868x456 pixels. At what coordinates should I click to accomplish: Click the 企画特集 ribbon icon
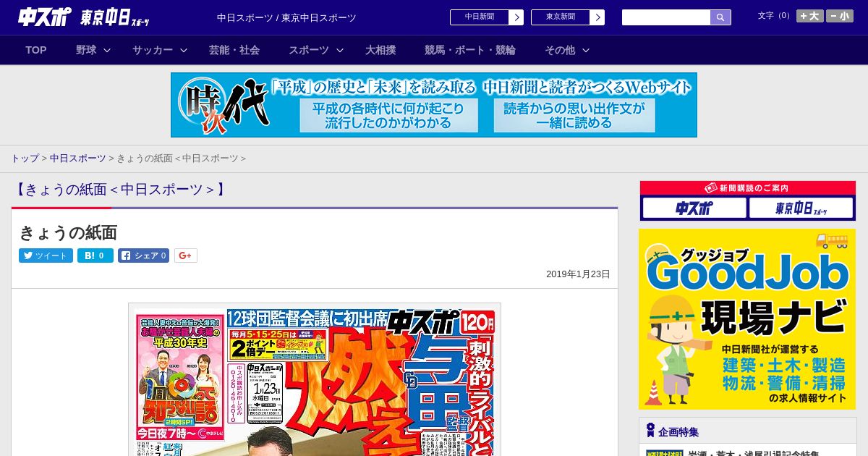[650, 431]
